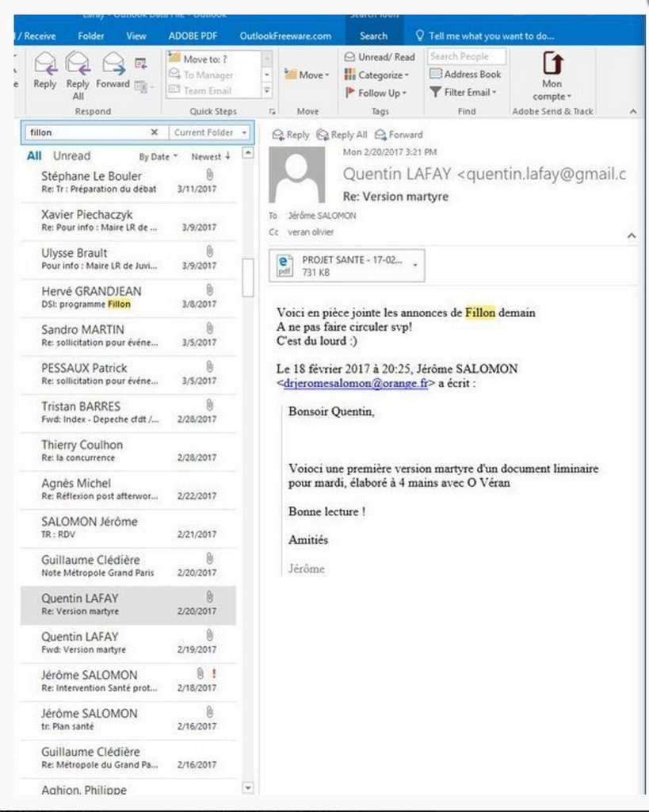Click the message list scroll-up arrow
The height and width of the screenshot is (812, 649).
(248, 153)
